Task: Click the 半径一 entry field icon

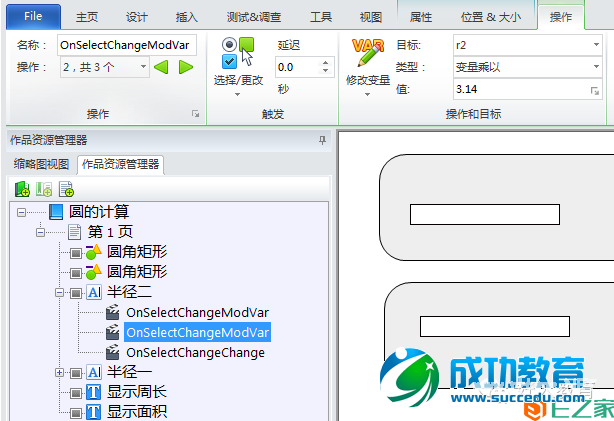Action: click(x=94, y=372)
